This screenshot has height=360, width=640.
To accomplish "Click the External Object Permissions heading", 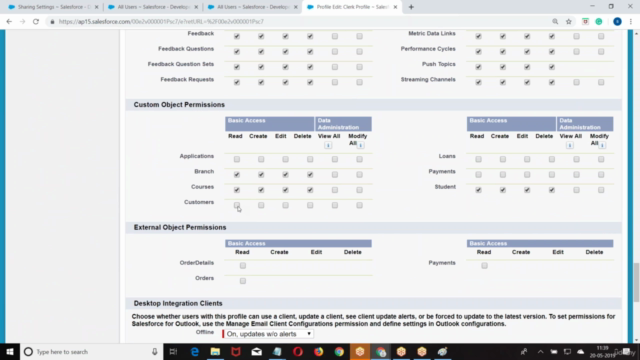I will tap(180, 227).
